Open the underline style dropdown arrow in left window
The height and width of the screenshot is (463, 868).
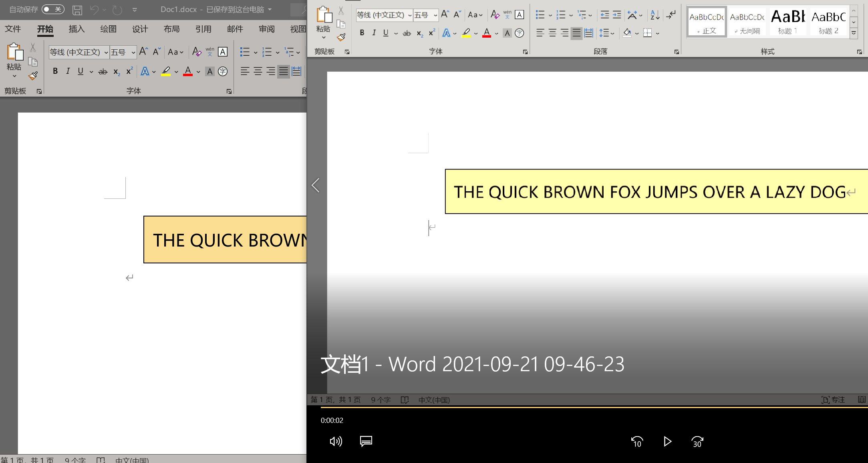point(91,72)
